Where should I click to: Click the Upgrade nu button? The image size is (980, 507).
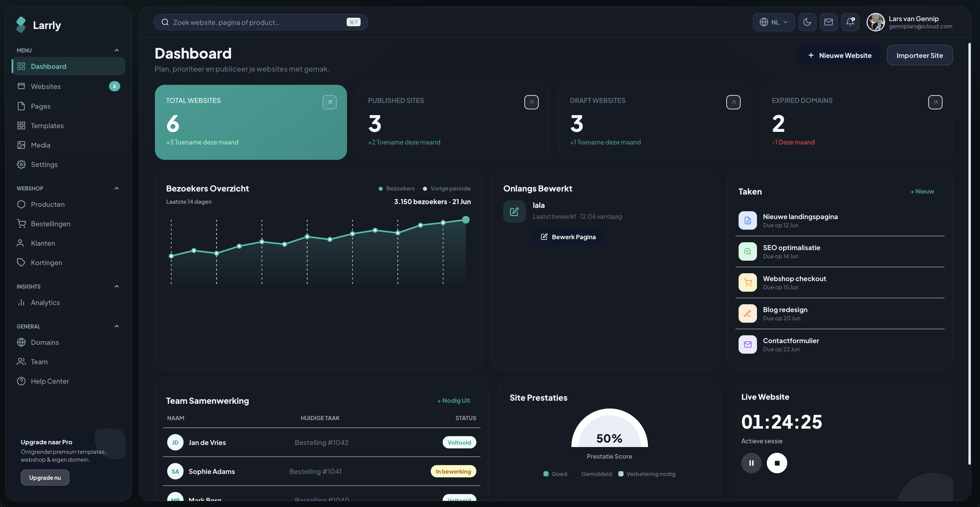coord(45,477)
